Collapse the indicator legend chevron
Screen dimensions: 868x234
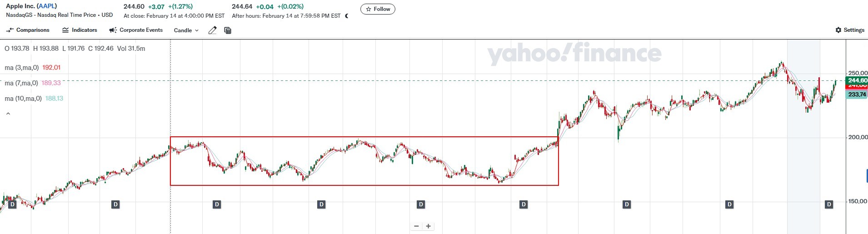point(8,114)
